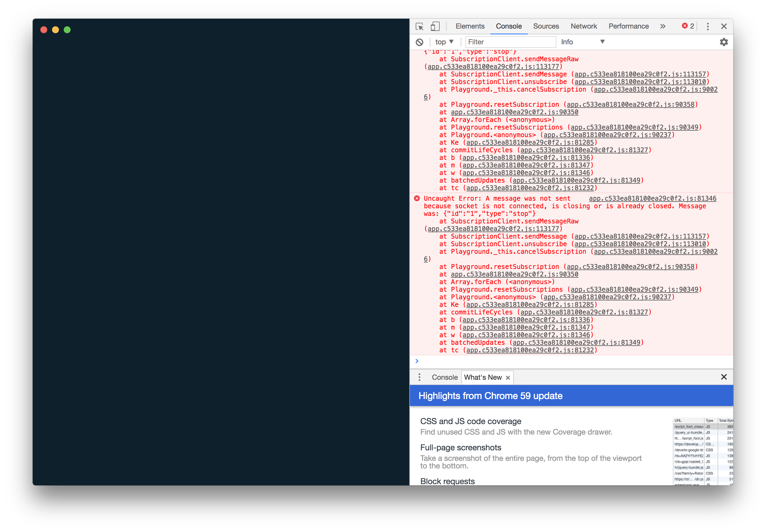
Task: Close the DevTools panel
Action: point(724,26)
